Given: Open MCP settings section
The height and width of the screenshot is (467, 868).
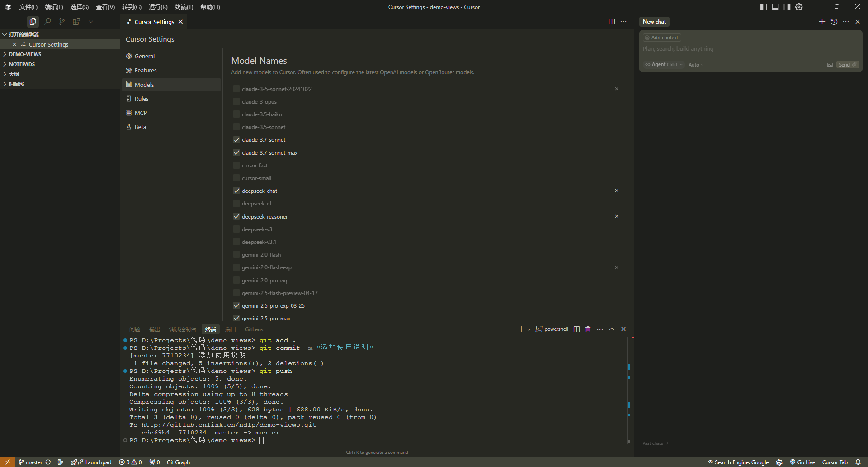Looking at the screenshot, I should [x=171, y=113].
